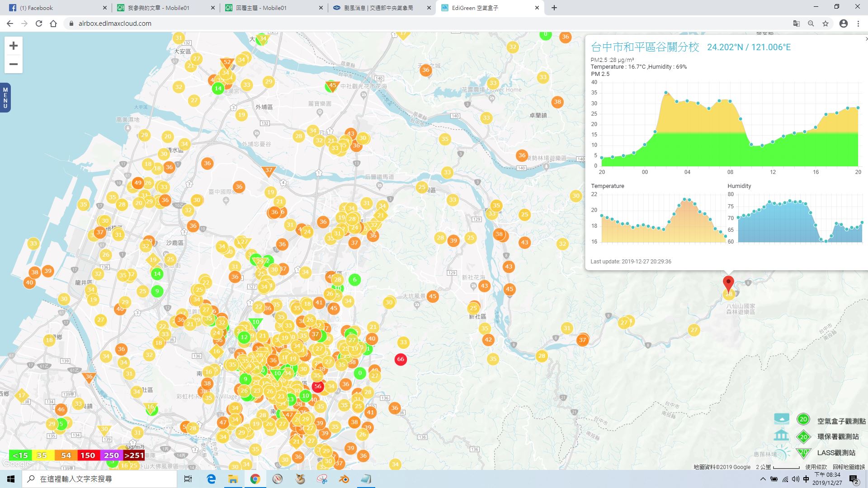Bookmark this page with star icon

pyautogui.click(x=826, y=23)
